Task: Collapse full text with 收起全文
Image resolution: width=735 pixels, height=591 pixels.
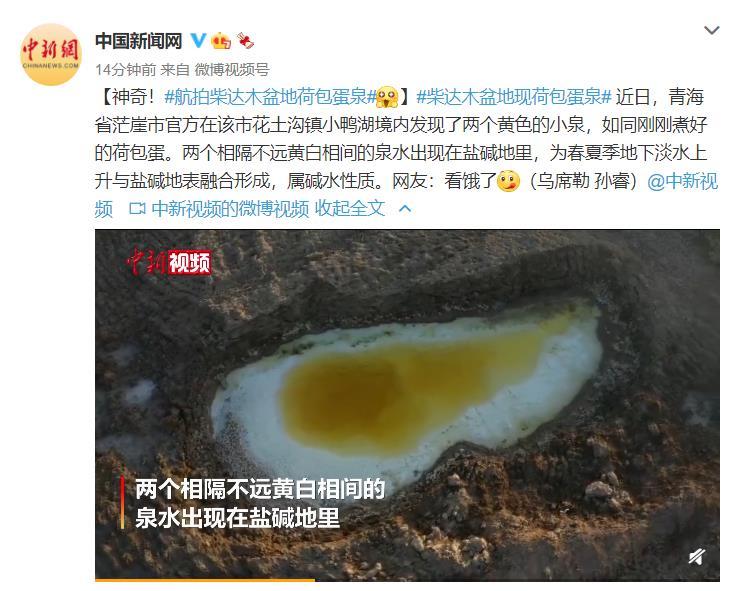Action: 350,209
